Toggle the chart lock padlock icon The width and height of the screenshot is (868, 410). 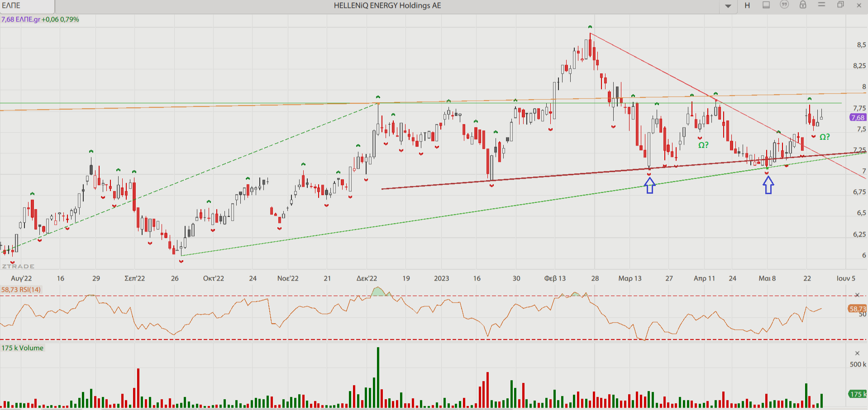(803, 5)
